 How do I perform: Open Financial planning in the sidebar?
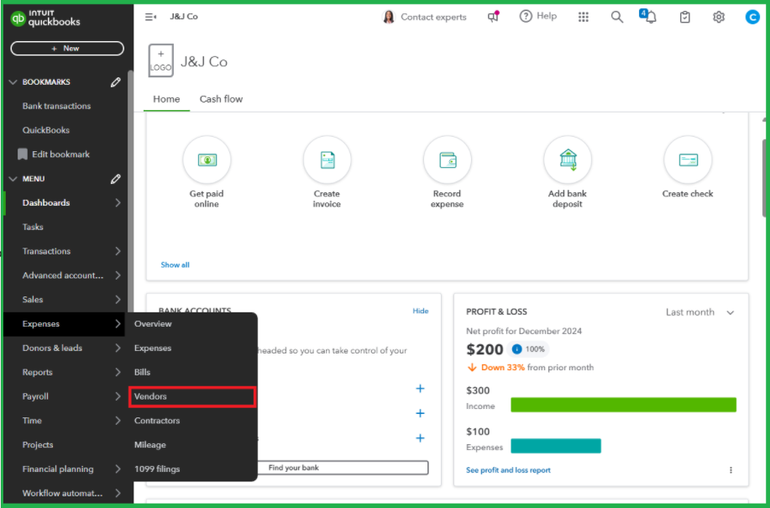pyautogui.click(x=58, y=469)
